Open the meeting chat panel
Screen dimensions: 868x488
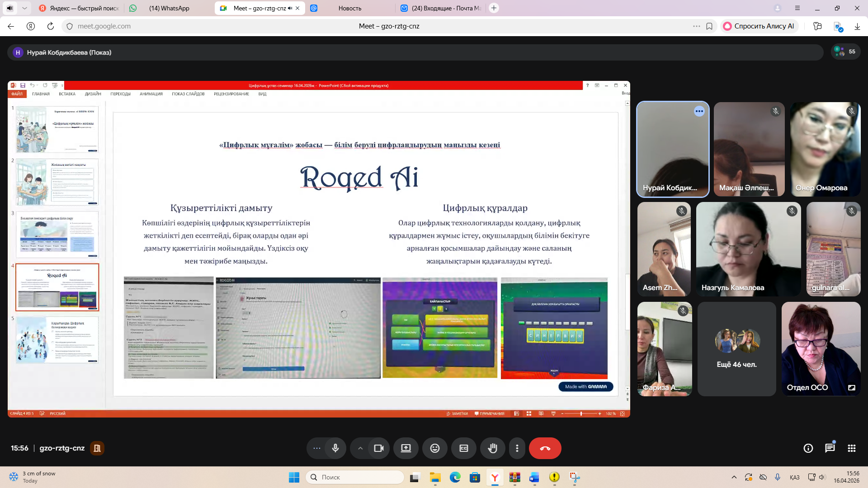pos(830,448)
